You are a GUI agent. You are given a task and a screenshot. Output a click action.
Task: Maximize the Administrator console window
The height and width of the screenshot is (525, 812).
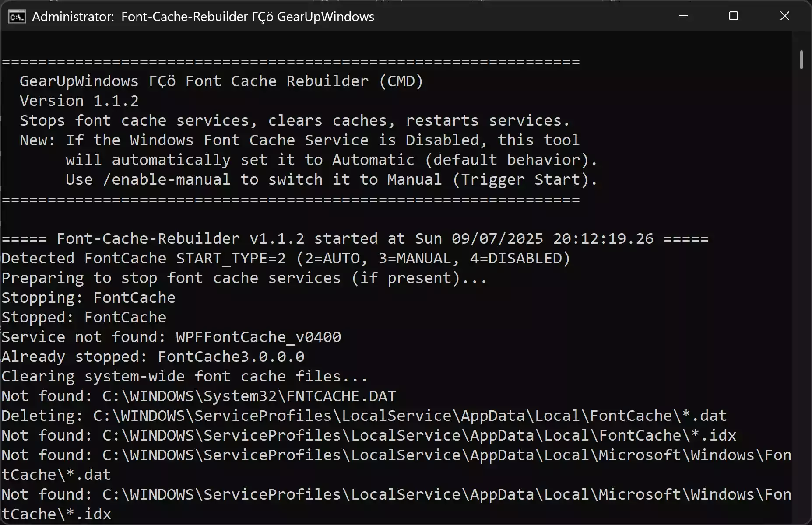734,16
